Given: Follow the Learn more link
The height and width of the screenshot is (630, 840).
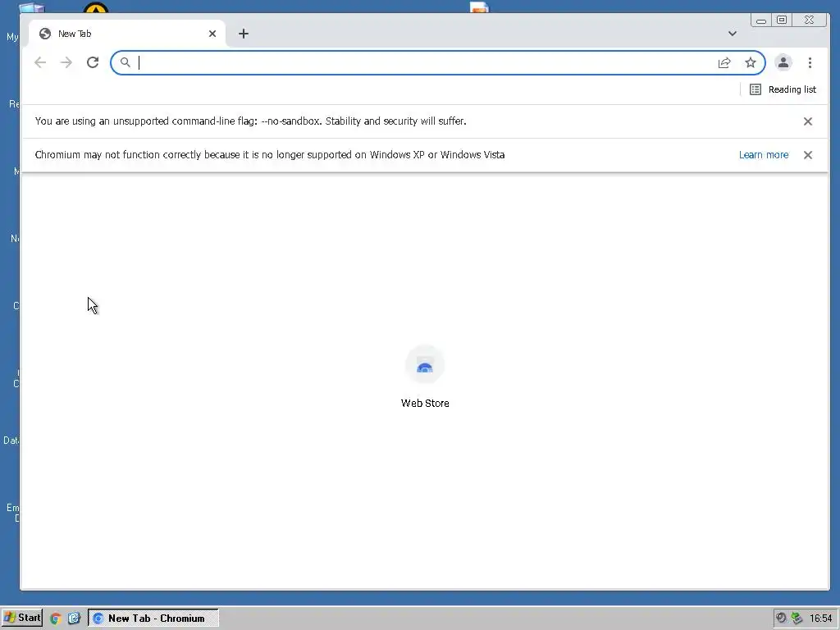Looking at the screenshot, I should point(764,155).
